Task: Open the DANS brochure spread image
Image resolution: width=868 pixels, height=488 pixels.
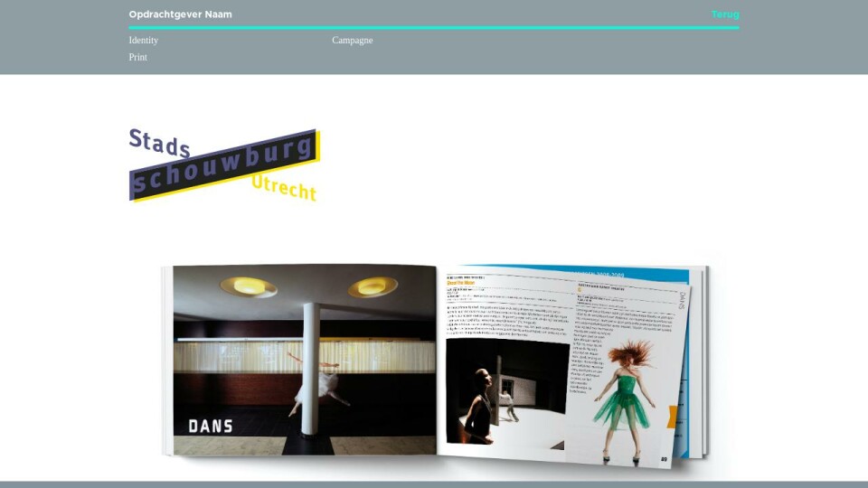Action: click(436, 366)
